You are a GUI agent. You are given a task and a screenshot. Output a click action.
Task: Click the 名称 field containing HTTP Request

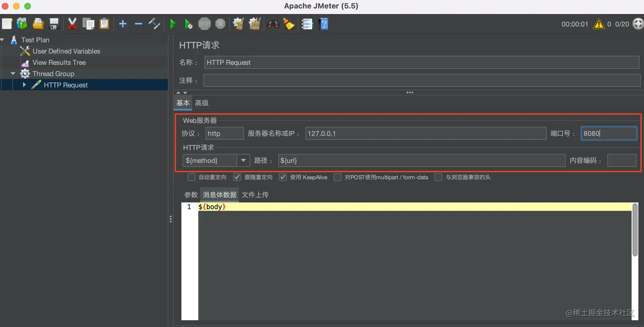pos(422,62)
